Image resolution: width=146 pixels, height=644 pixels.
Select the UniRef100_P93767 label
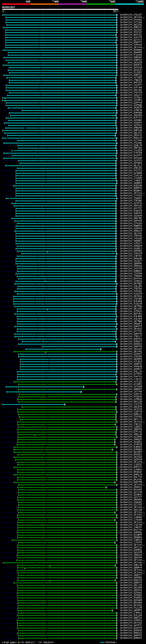point(131,32)
